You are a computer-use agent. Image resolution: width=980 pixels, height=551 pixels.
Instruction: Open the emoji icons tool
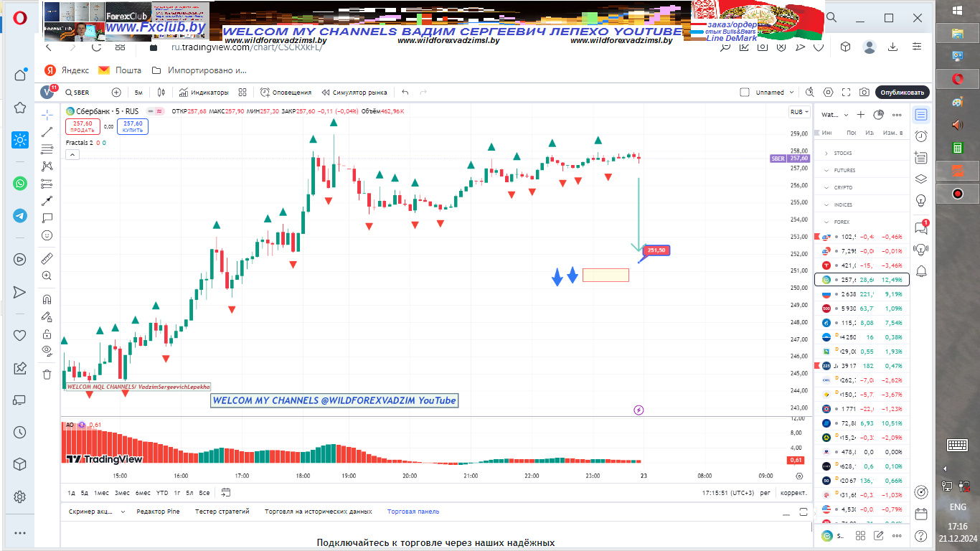[x=47, y=235]
